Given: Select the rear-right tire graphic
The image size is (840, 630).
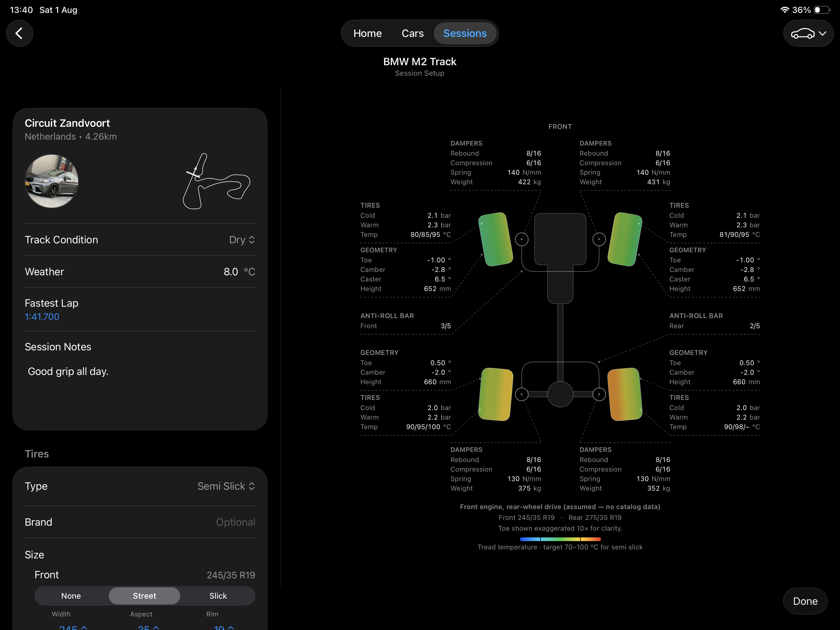Looking at the screenshot, I should pyautogui.click(x=625, y=394).
